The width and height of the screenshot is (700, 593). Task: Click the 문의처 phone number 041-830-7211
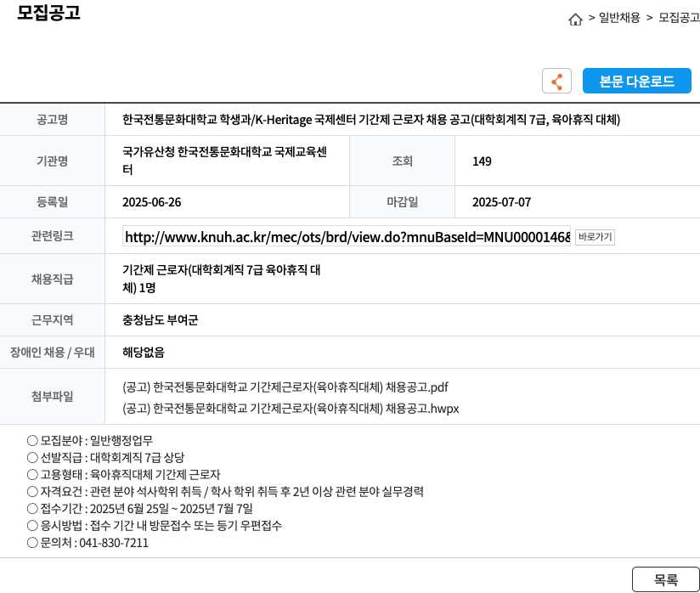[x=114, y=543]
